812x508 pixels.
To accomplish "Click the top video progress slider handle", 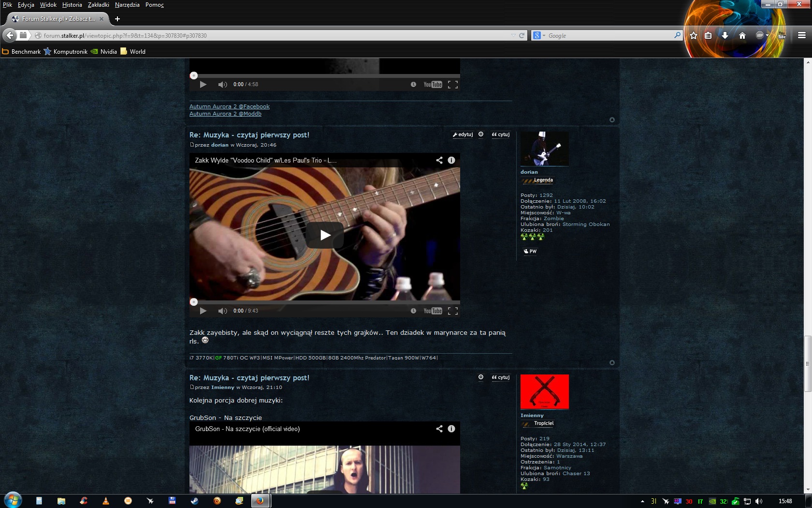I will (194, 75).
